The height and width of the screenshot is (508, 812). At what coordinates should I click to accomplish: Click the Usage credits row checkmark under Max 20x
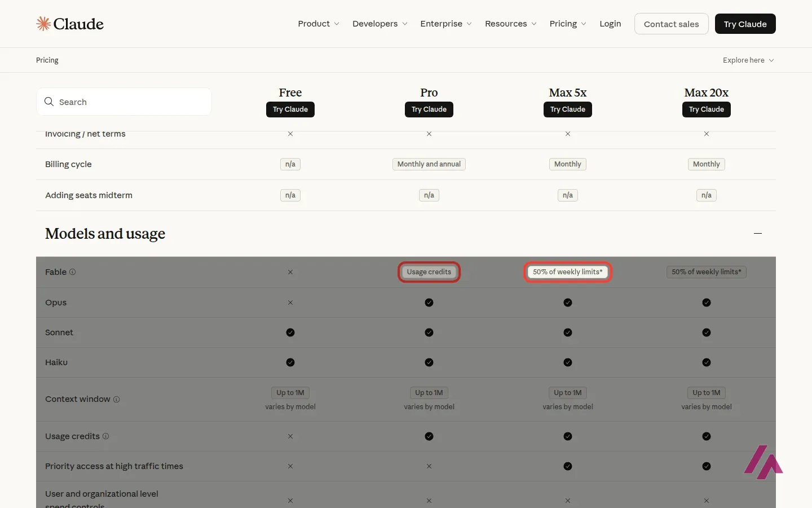tap(707, 436)
